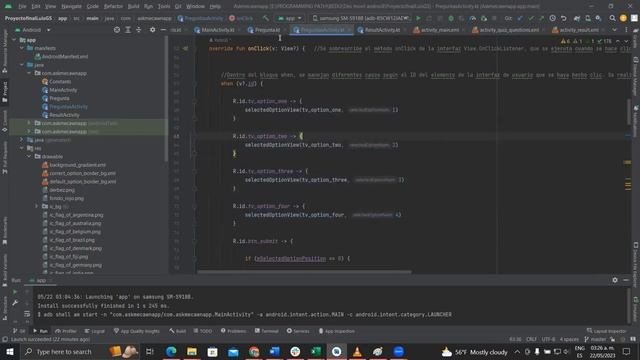Open Layout Inspector from the bottom bar
Viewport: 640px width, 360px height.
pyautogui.click(x=607, y=331)
